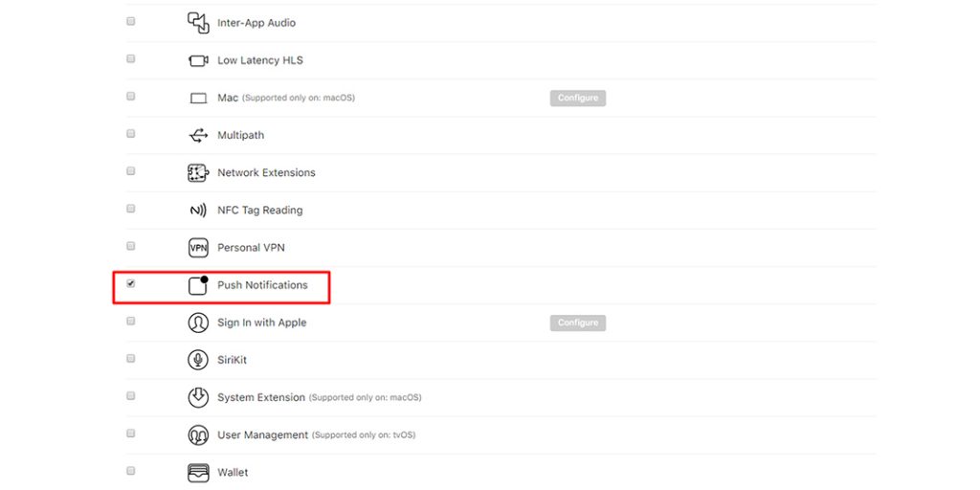Check the Multipath checkbox
The image size is (980, 490).
pyautogui.click(x=130, y=134)
